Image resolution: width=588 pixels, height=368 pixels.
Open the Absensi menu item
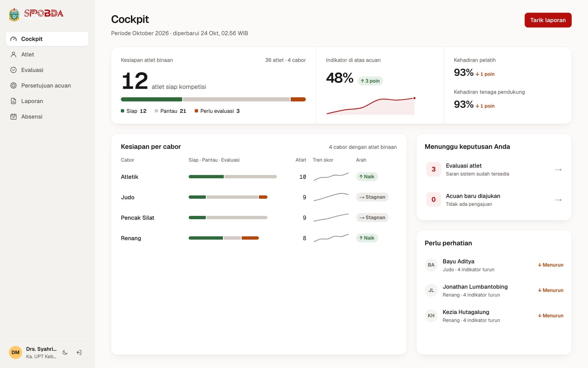point(47,117)
